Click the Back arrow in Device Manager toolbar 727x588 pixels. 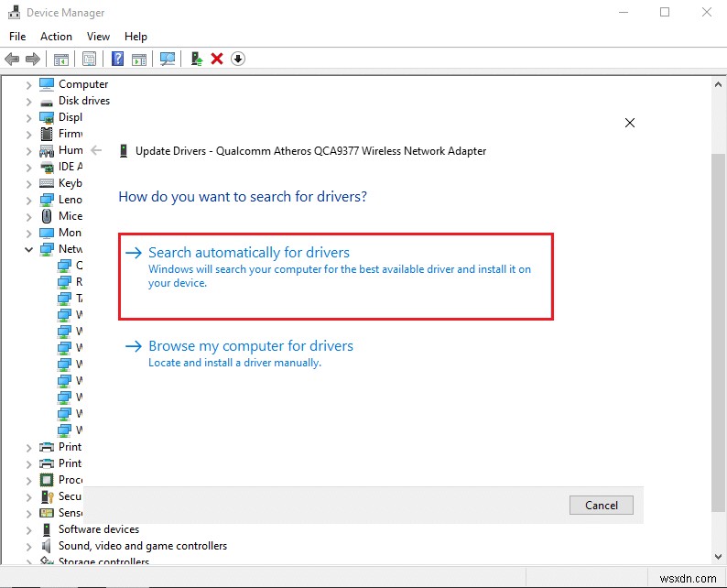tap(12, 59)
